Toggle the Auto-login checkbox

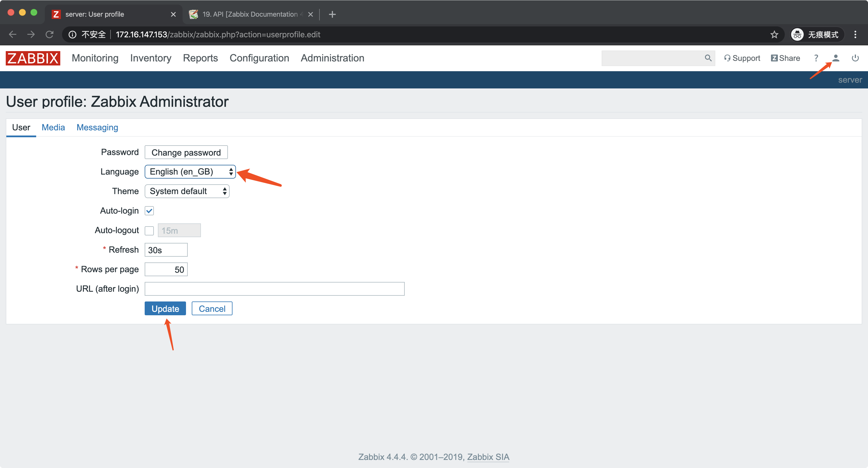[149, 211]
